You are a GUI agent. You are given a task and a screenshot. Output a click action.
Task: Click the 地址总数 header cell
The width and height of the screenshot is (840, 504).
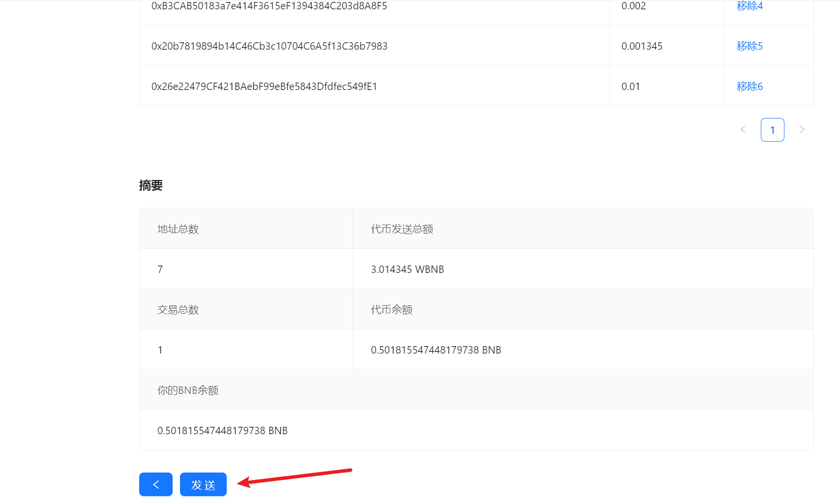click(x=178, y=229)
